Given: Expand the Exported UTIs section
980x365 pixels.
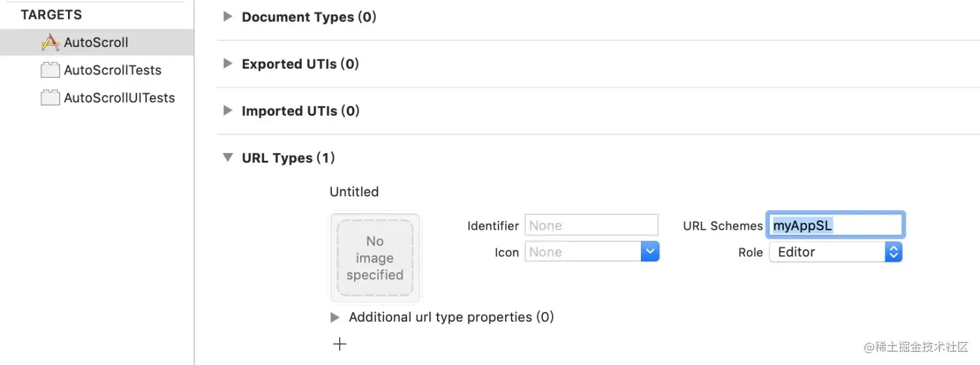Looking at the screenshot, I should tap(227, 63).
